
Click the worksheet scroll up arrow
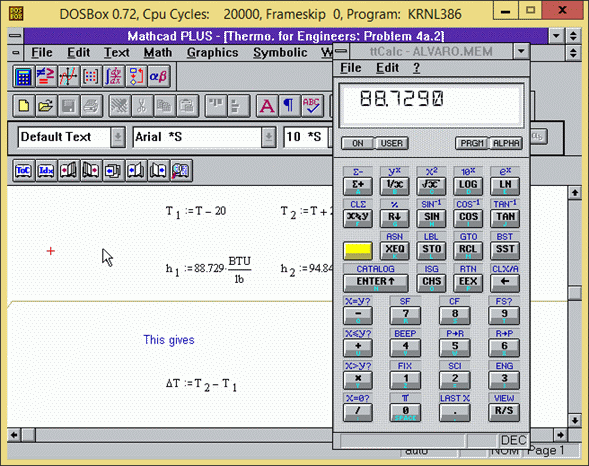click(x=575, y=193)
